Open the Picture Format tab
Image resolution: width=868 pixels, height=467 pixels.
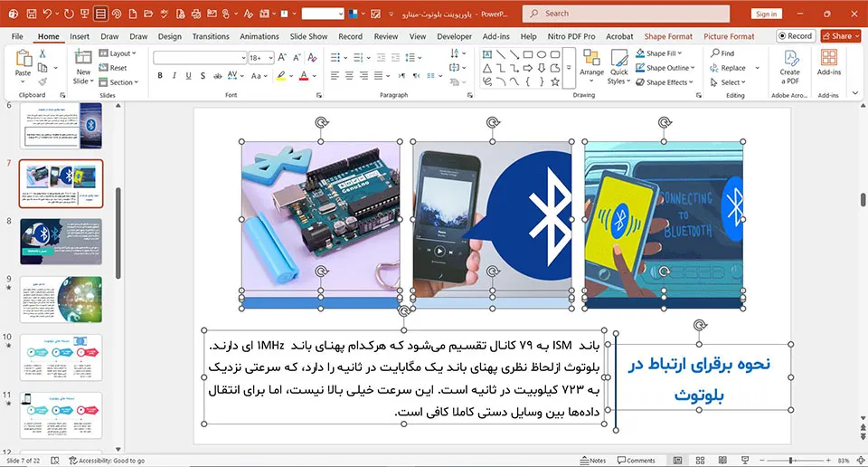729,36
